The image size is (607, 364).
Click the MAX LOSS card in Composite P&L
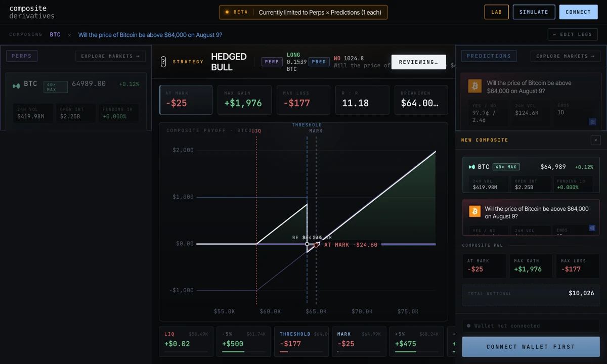(577, 266)
